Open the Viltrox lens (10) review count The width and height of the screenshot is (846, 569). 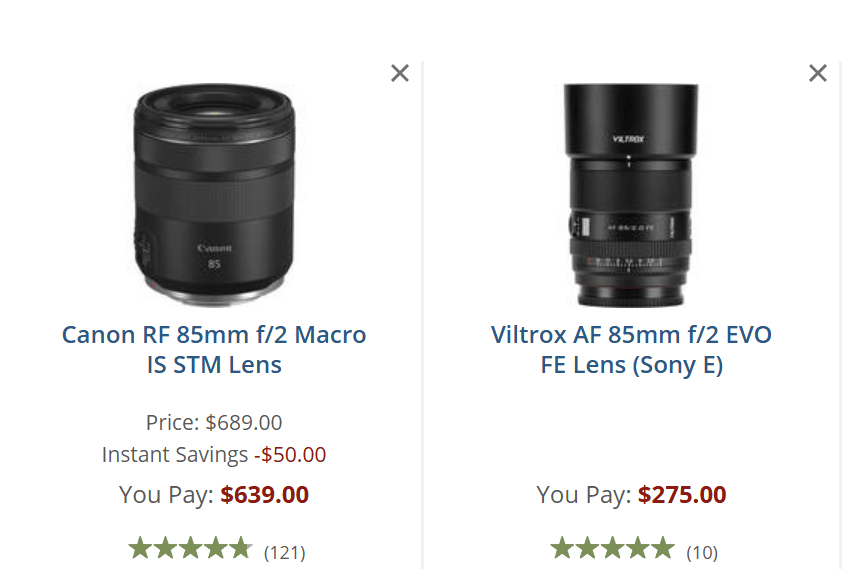tap(702, 552)
